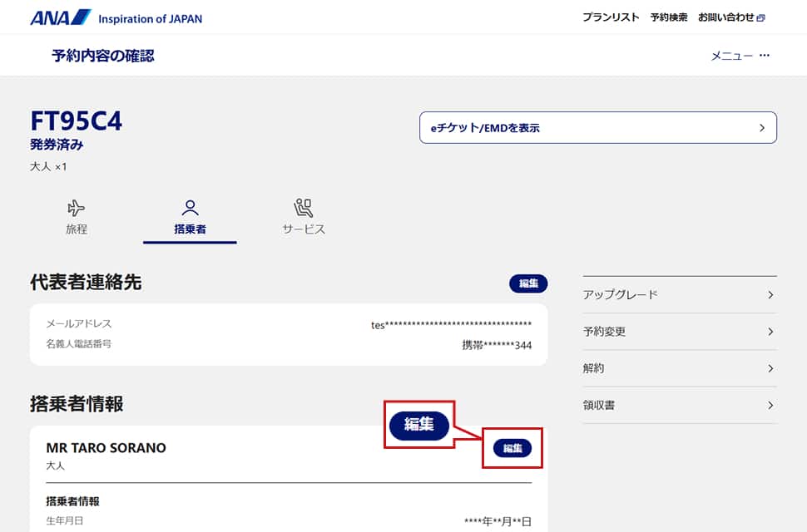The width and height of the screenshot is (807, 532).
Task: Show eチケット/EMDを表示
Action: point(597,128)
